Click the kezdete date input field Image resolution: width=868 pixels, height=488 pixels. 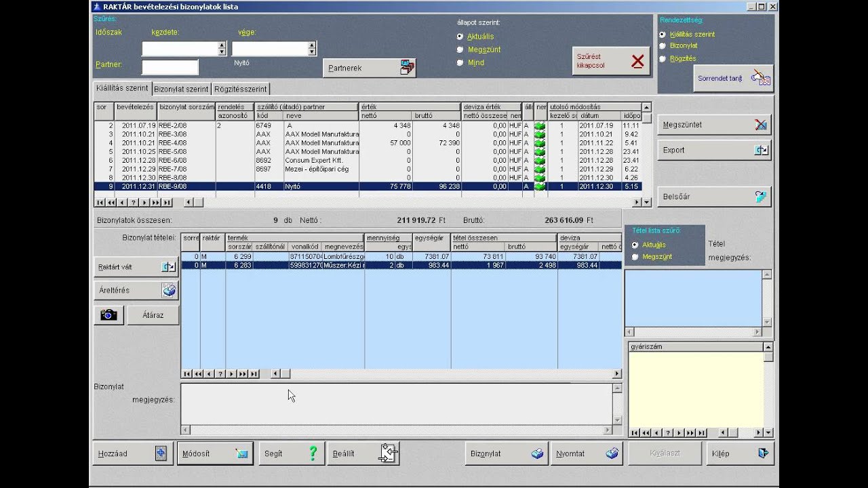(x=180, y=49)
